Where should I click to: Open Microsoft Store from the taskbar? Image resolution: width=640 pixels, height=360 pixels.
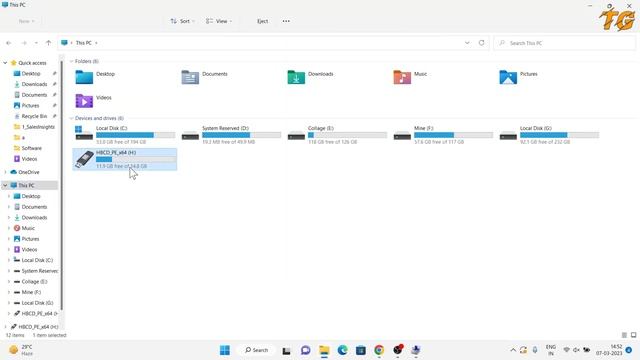pyautogui.click(x=361, y=350)
